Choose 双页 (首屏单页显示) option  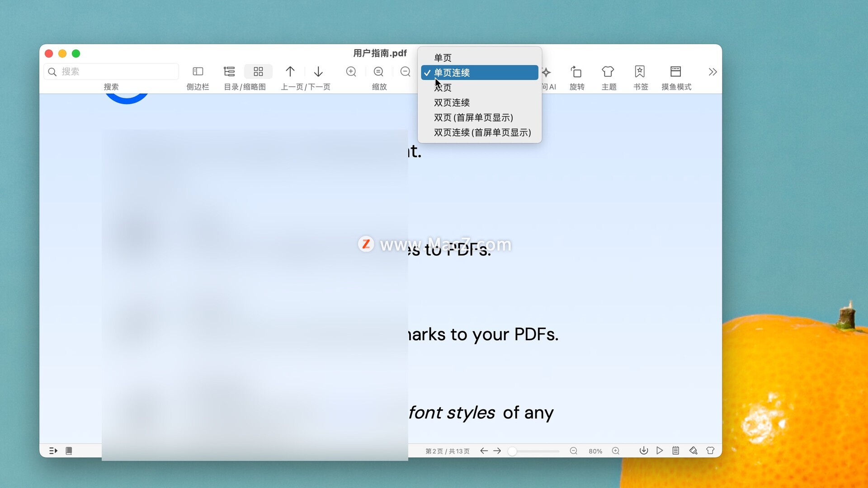point(480,117)
